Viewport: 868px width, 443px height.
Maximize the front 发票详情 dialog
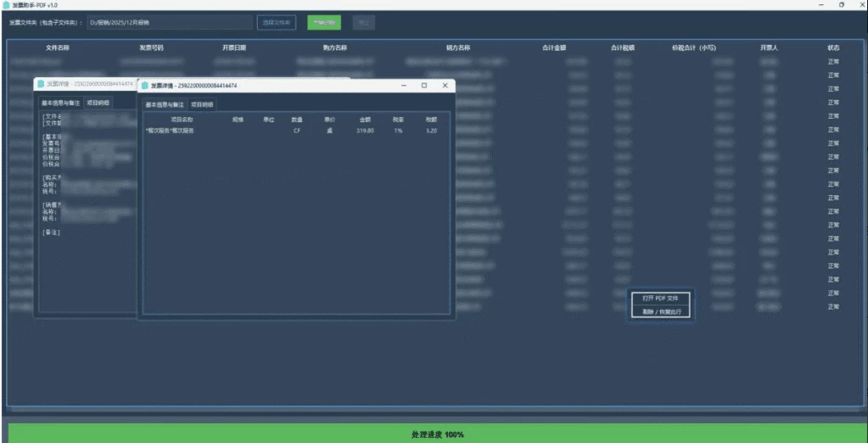click(x=424, y=86)
